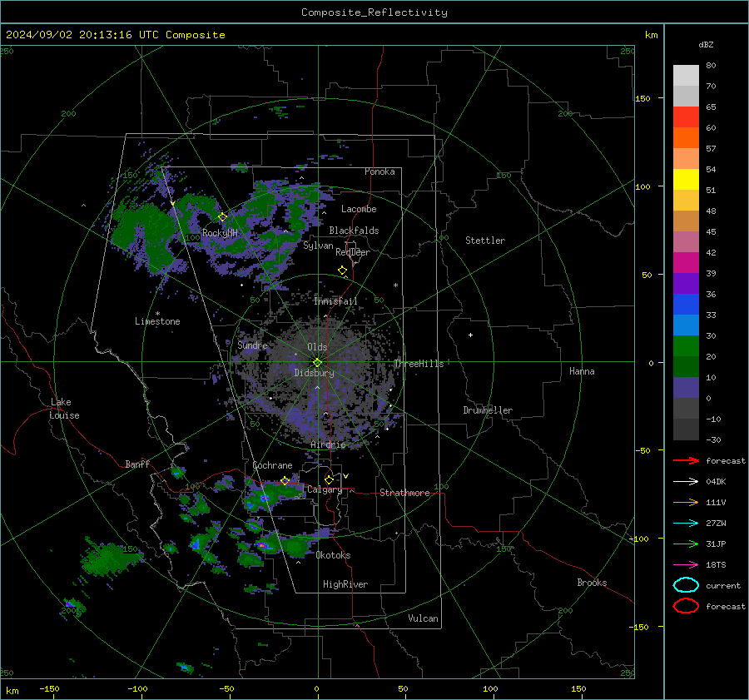Screen dimensions: 749x700
Task: Select the purple 10 dBZ color swatch
Action: click(x=686, y=388)
